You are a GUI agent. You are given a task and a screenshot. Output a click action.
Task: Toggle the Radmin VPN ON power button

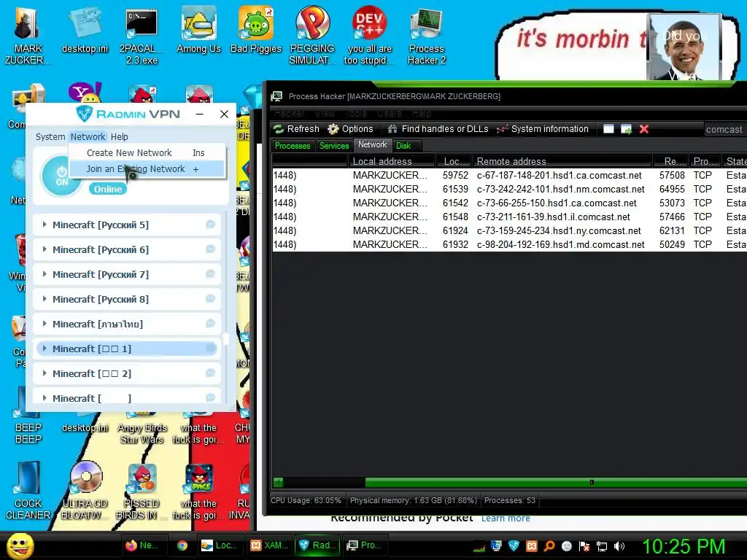[61, 176]
